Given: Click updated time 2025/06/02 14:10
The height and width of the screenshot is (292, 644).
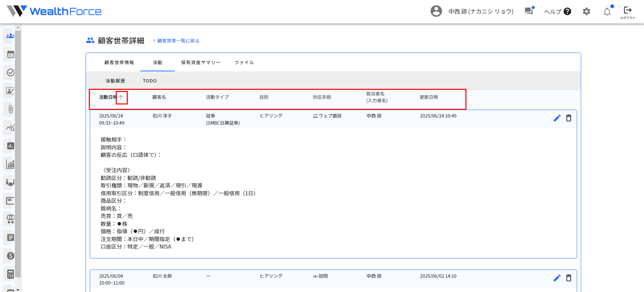Looking at the screenshot, I should pos(438,276).
